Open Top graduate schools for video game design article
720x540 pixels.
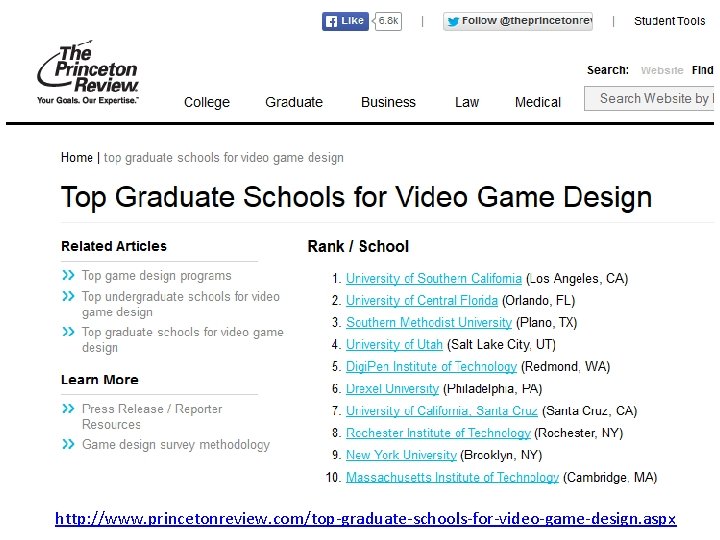pos(183,339)
